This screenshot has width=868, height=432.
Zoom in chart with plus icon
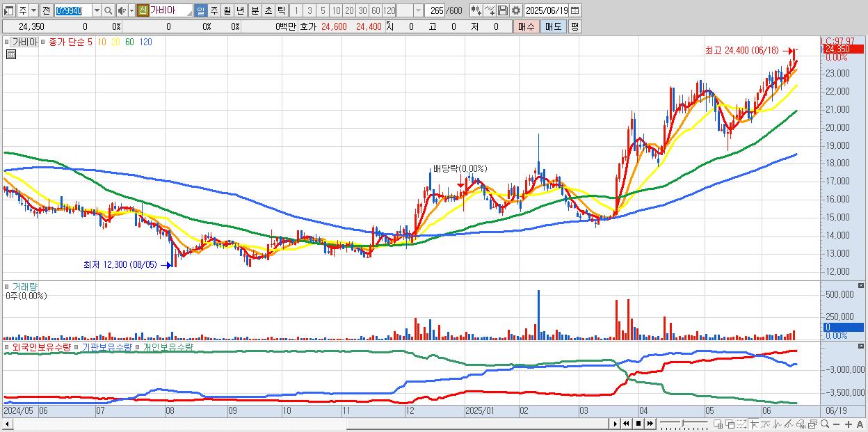[x=849, y=424]
